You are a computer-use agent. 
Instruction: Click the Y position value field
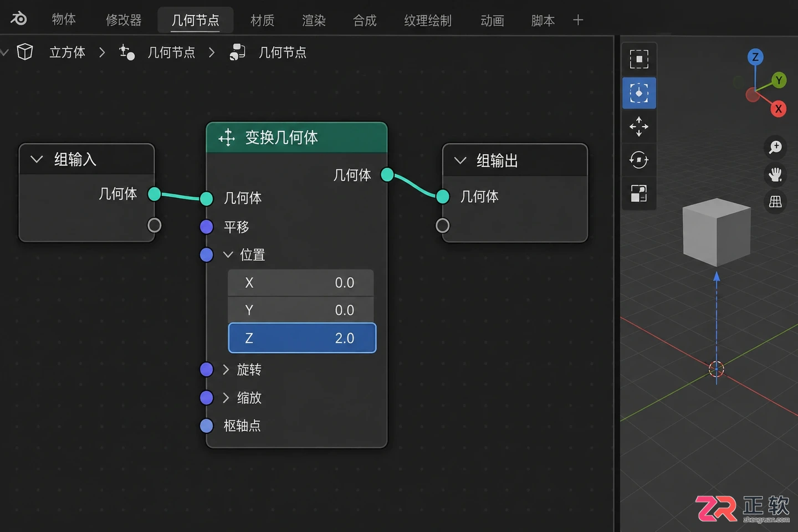pyautogui.click(x=301, y=310)
